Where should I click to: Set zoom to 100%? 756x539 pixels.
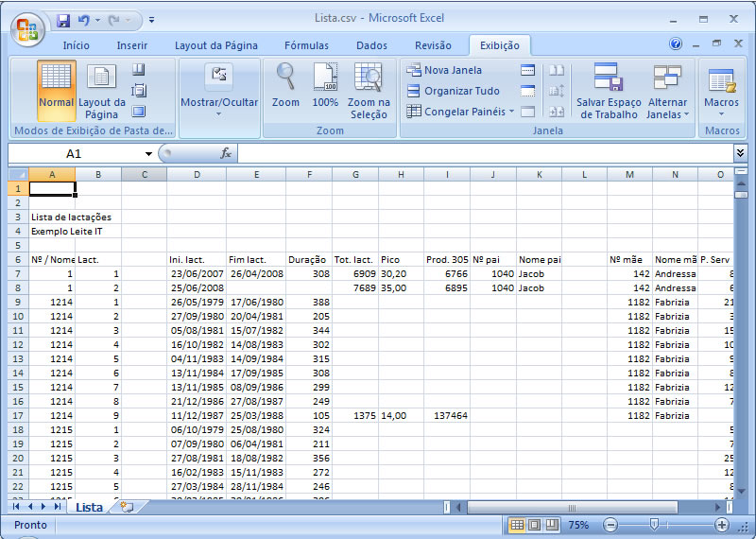(x=325, y=85)
